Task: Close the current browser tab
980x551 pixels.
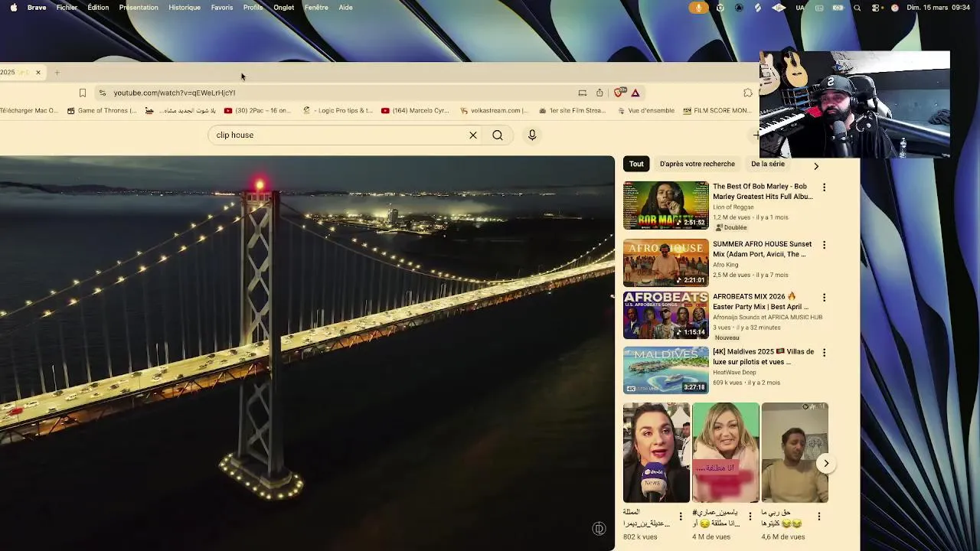Action: [x=38, y=73]
